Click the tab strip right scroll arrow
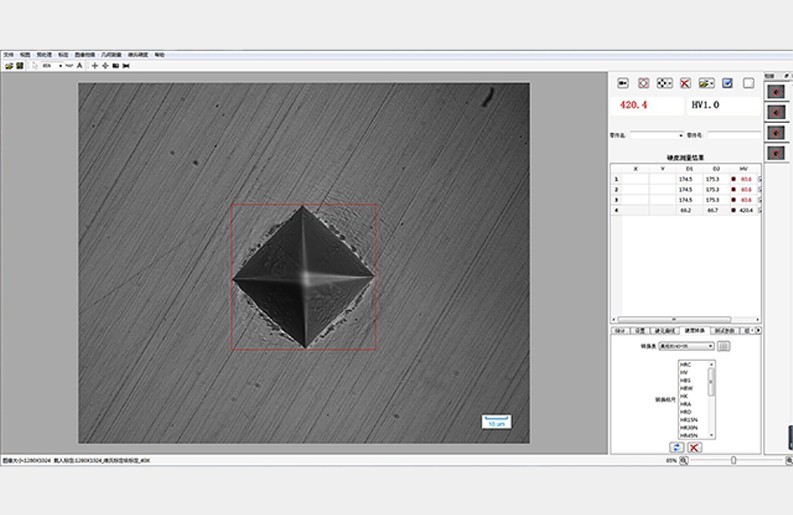793x515 pixels. pyautogui.click(x=758, y=330)
